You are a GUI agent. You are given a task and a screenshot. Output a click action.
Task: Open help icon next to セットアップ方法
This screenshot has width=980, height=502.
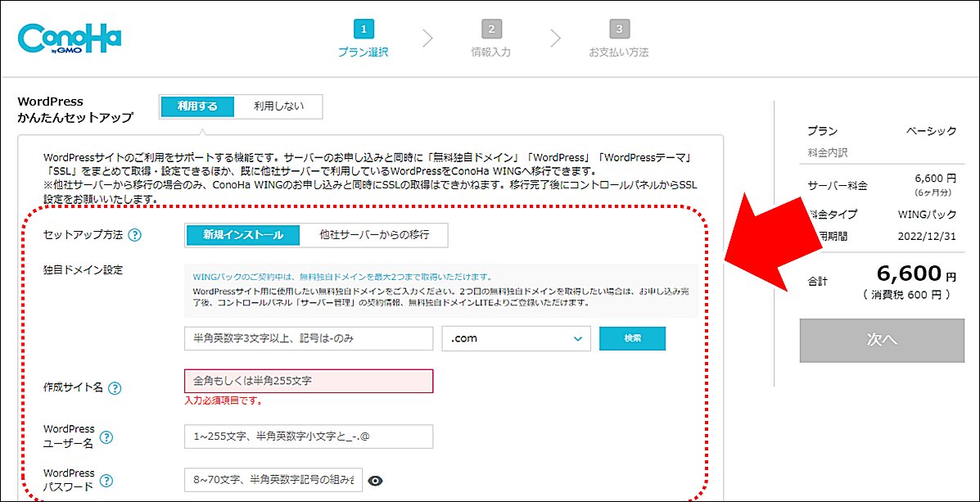tap(134, 236)
